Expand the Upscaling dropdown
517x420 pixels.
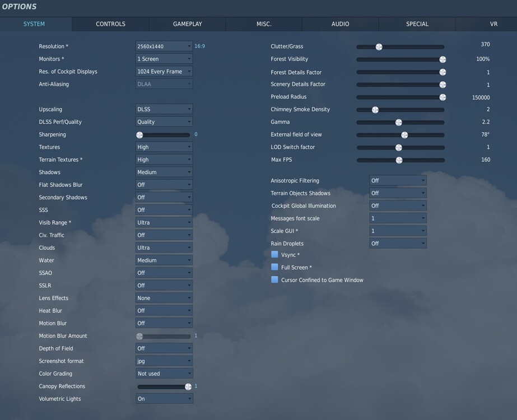[164, 109]
